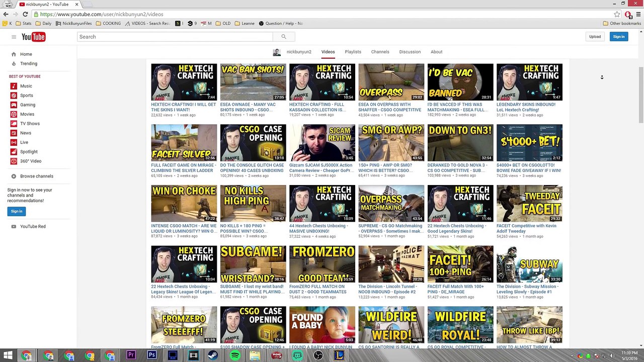
Task: Open the Daily bookmarks folder
Action: coord(43,24)
